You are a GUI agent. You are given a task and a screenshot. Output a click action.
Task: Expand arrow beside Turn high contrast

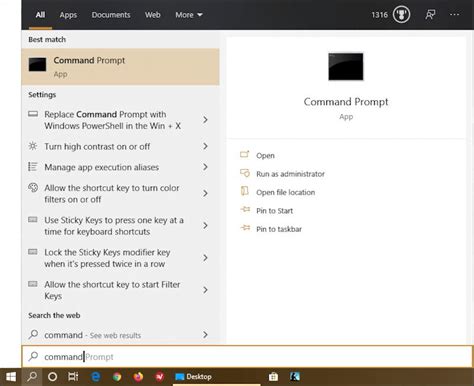tap(205, 146)
